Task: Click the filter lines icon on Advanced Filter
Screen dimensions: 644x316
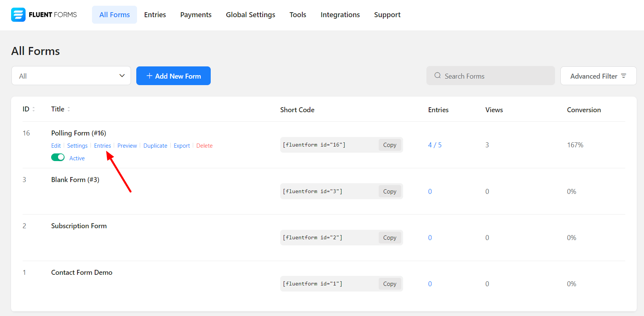Action: (623, 76)
